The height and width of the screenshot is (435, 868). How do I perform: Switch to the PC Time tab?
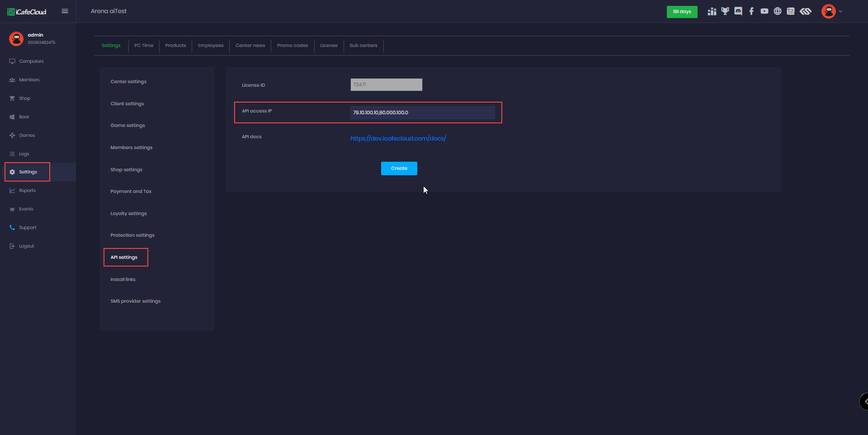click(x=144, y=46)
